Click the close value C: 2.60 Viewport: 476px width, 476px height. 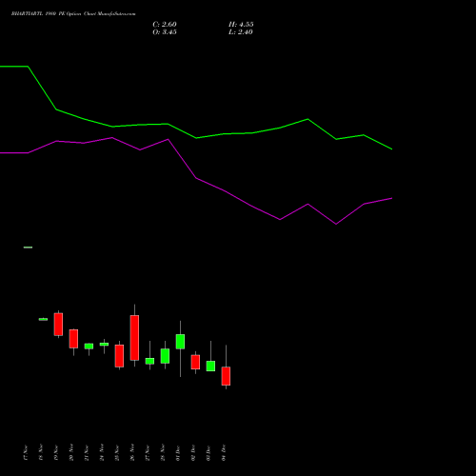165,25
